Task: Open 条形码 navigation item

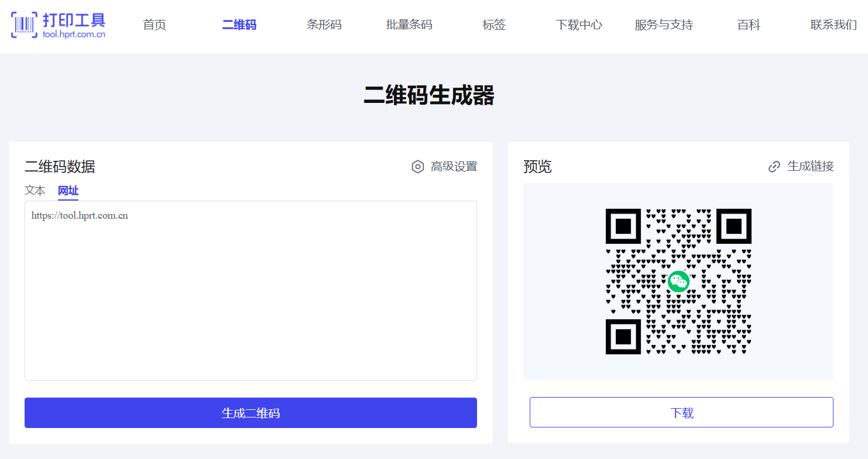Action: coord(324,25)
